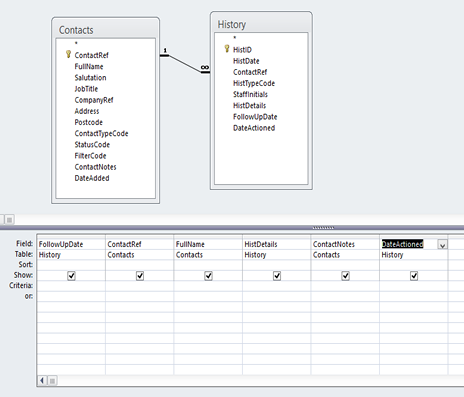Click the join line between Contacts and History

point(185,63)
